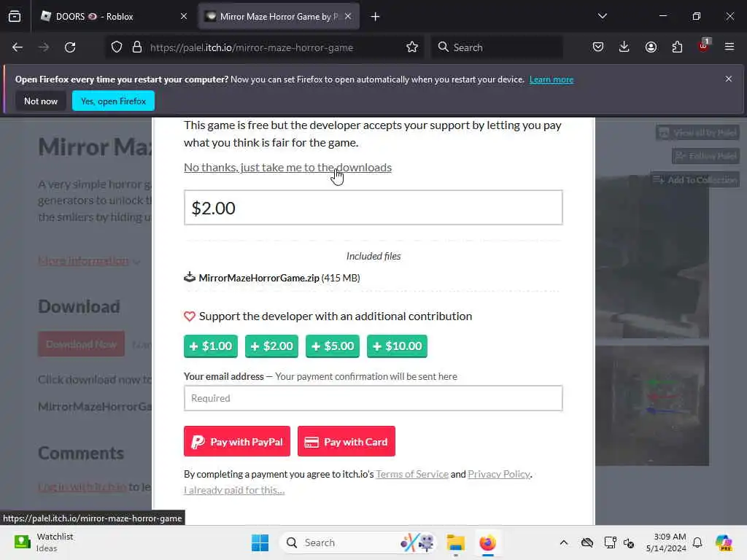This screenshot has height=560, width=747.
Task: Open a new browser tab
Action: pos(376,17)
